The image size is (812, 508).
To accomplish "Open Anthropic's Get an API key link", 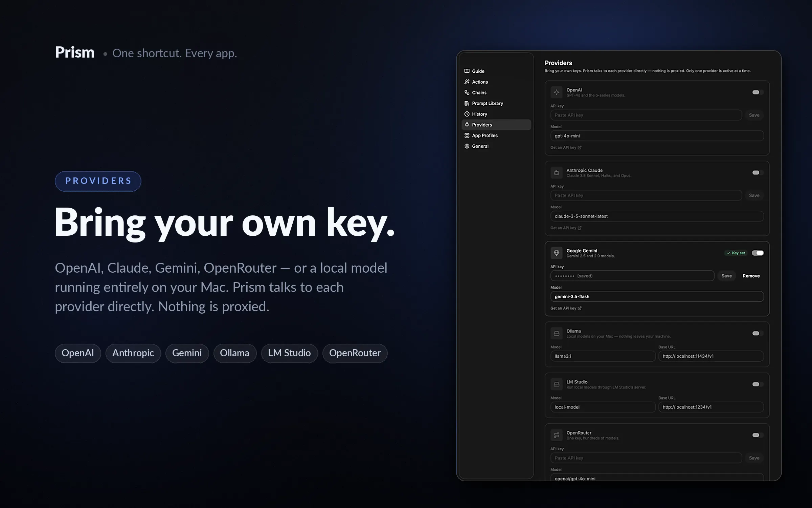I will (566, 228).
